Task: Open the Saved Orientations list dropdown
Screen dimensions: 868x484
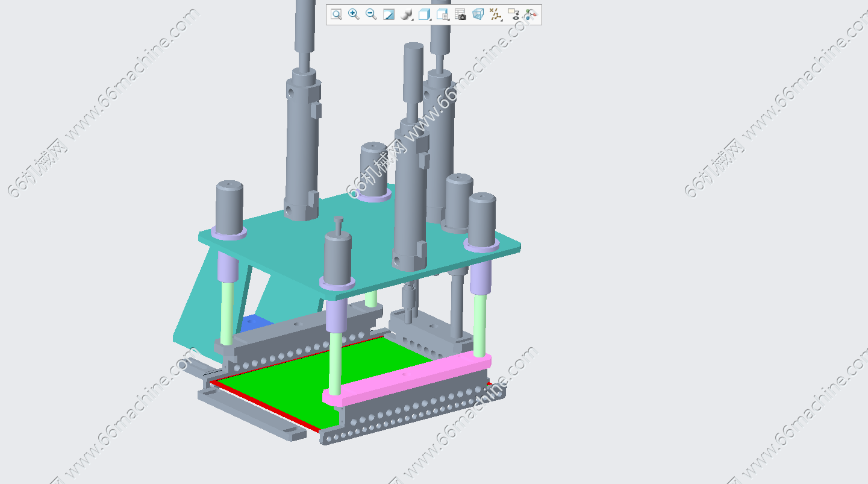Action: tap(443, 14)
